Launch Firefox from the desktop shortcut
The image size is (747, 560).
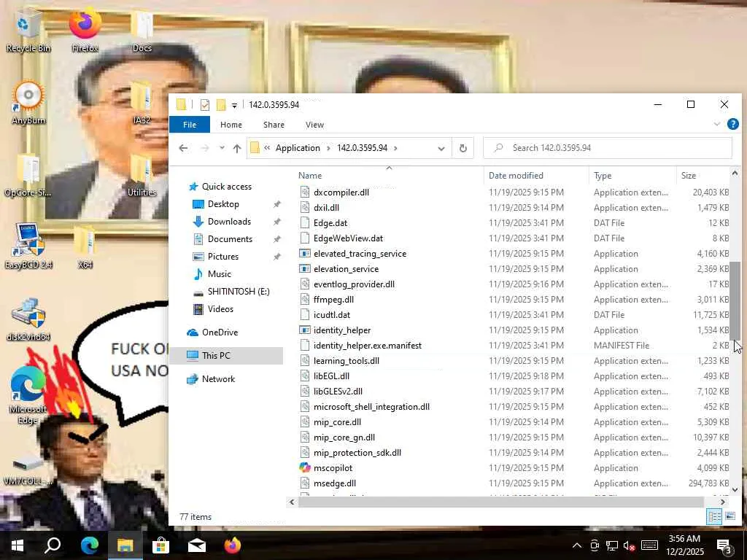pyautogui.click(x=85, y=29)
